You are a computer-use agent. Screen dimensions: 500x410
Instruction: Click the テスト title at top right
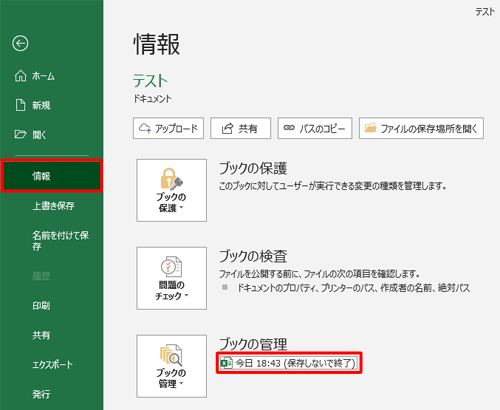point(485,12)
